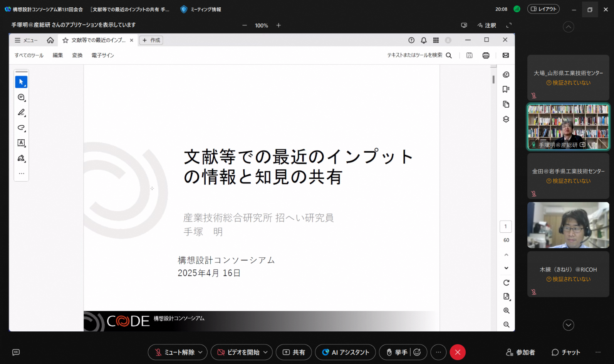
Task: Open the bookmarks panel icon
Action: tap(506, 89)
